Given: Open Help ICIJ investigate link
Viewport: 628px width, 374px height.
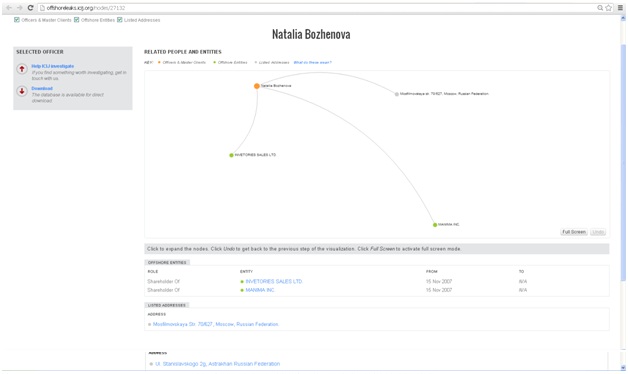Looking at the screenshot, I should point(53,66).
